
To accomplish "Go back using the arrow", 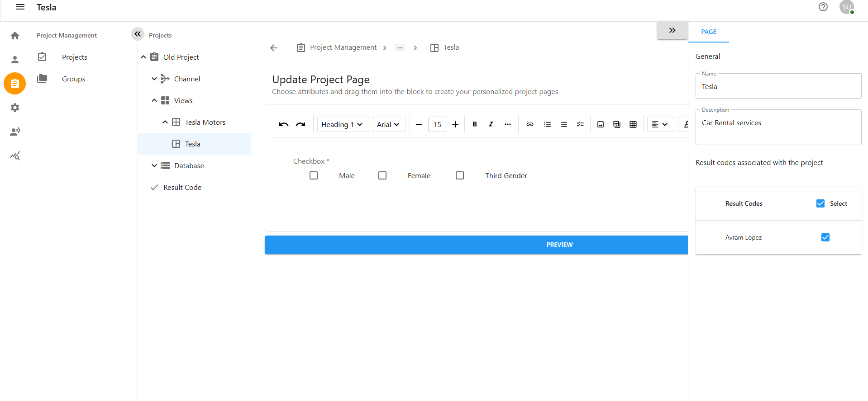I will (x=274, y=48).
